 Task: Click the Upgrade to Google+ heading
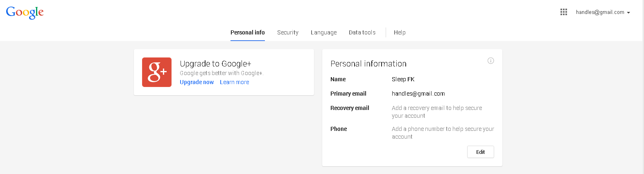215,64
